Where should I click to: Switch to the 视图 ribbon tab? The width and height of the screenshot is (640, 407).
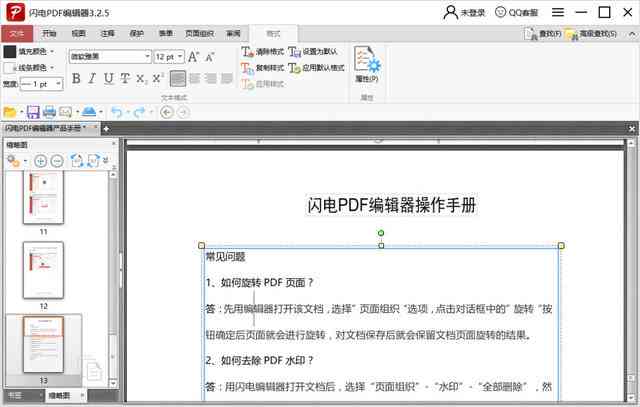click(78, 33)
